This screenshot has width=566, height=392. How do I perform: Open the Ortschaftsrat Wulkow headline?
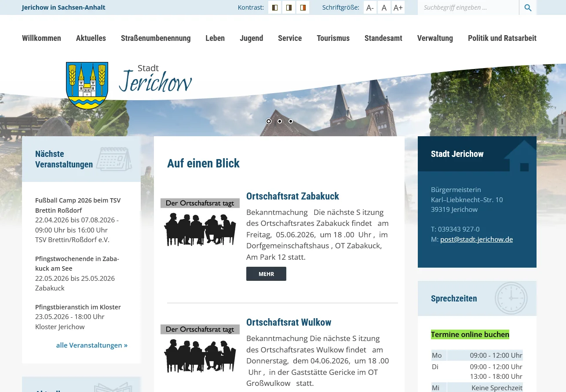click(288, 322)
